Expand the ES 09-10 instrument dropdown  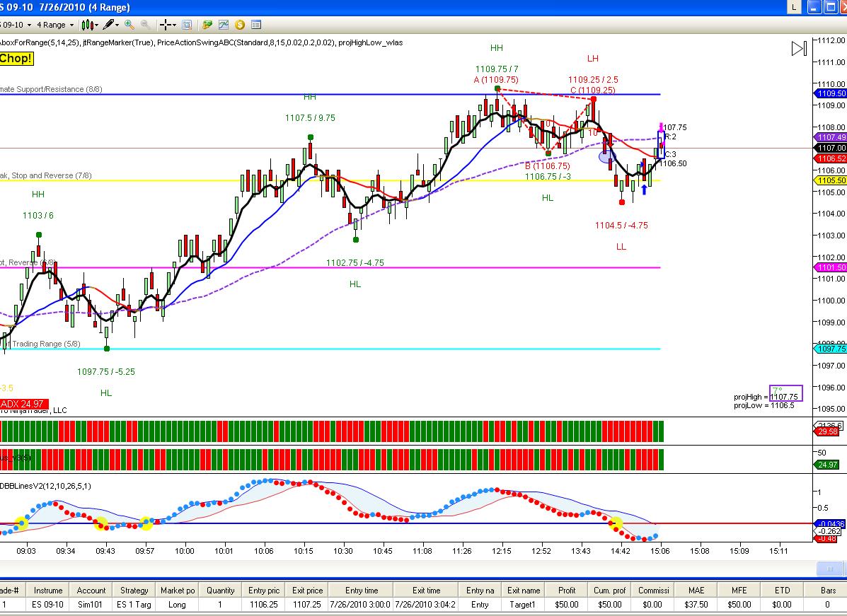click(30, 25)
